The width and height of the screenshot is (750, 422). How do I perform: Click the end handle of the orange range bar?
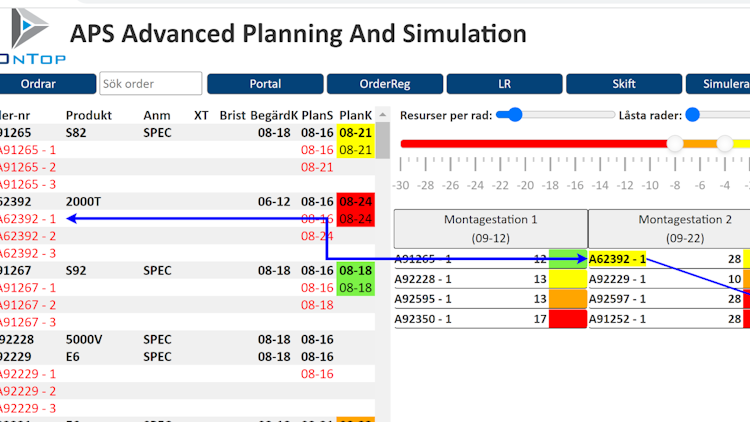click(x=725, y=144)
